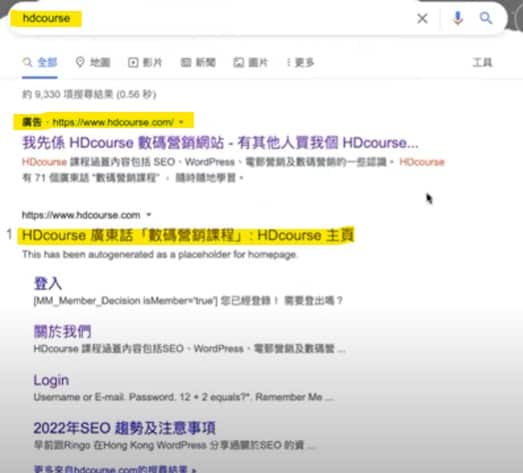Open the 登入 sitelink
The height and width of the screenshot is (473, 523).
[48, 284]
